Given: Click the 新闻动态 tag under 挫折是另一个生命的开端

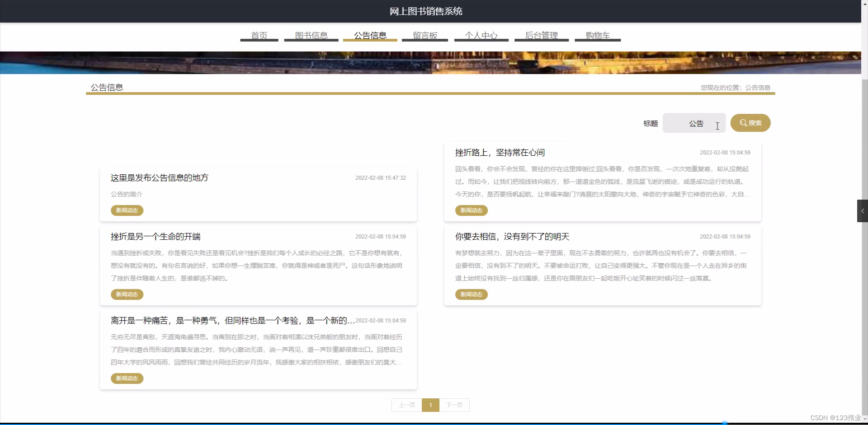Looking at the screenshot, I should [127, 294].
